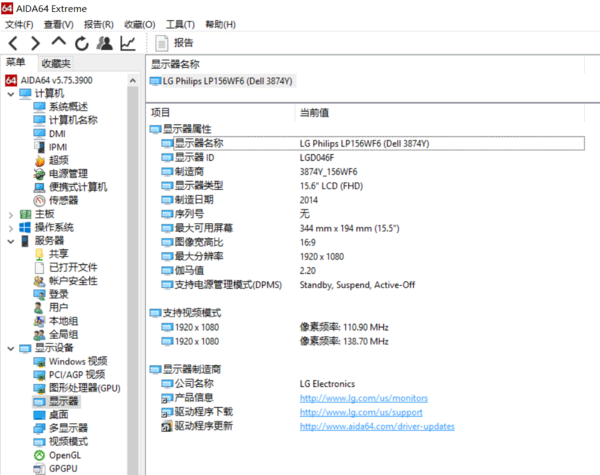
Task: Open the 查看(V) menu
Action: pos(59,24)
